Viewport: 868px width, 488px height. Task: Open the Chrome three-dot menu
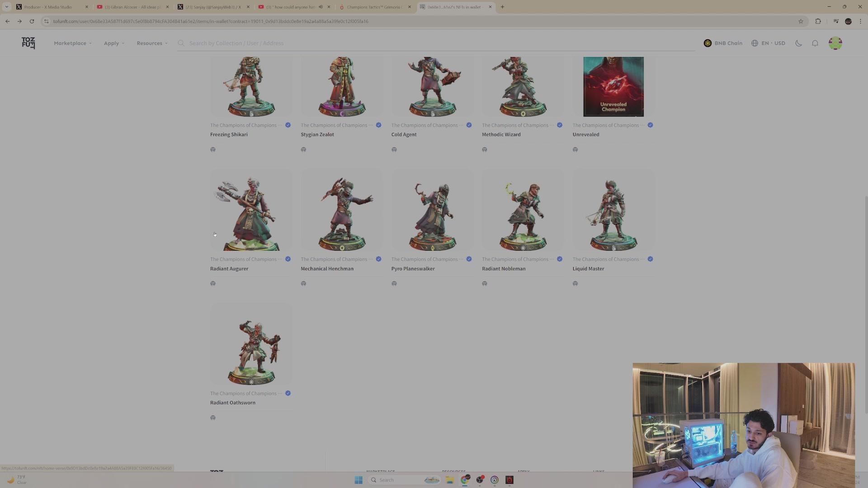[860, 21]
